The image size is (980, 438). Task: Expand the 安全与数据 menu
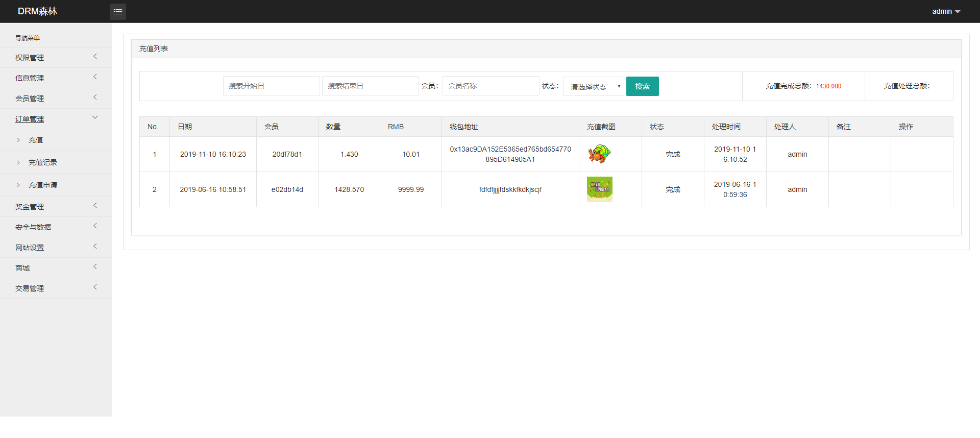click(55, 227)
